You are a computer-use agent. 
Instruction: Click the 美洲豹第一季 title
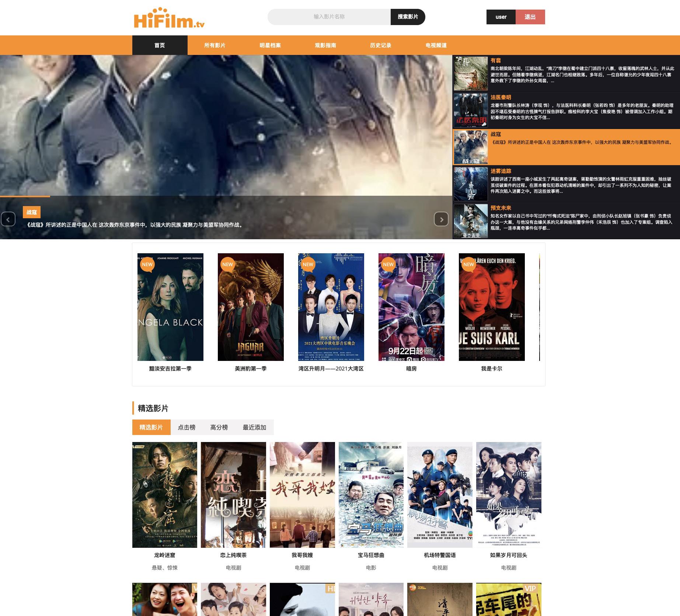251,369
